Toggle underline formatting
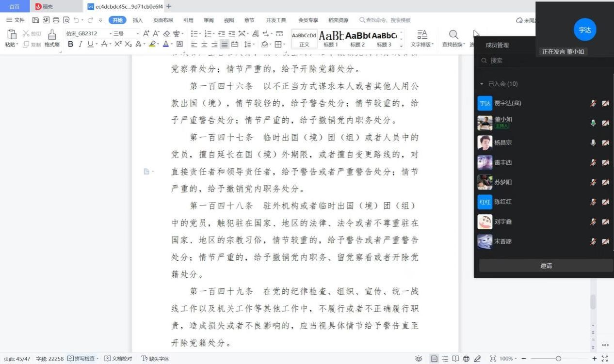 (90, 44)
